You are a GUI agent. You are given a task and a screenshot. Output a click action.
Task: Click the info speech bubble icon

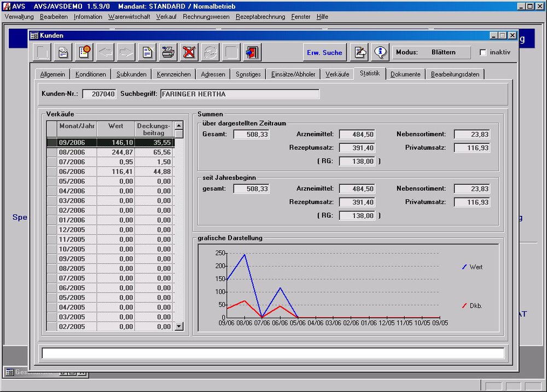[380, 52]
